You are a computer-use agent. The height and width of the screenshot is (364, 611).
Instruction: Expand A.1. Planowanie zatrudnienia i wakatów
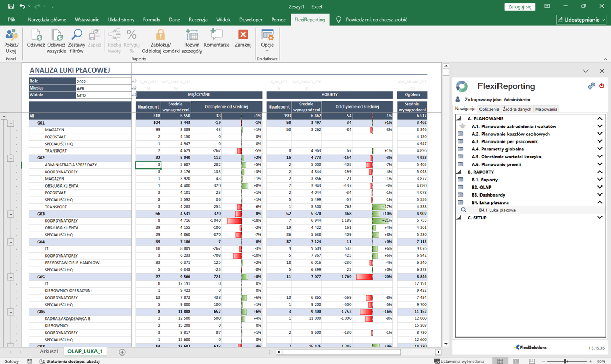coord(600,127)
